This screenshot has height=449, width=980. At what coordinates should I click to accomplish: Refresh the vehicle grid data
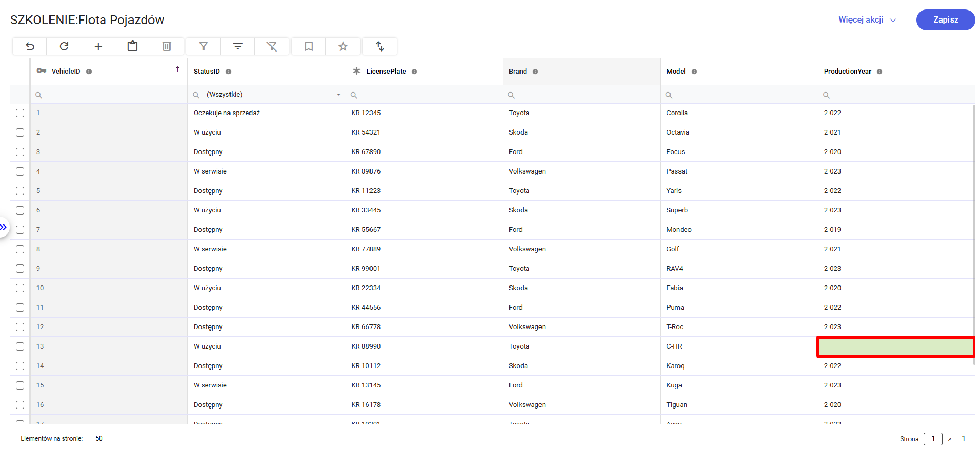point(64,46)
